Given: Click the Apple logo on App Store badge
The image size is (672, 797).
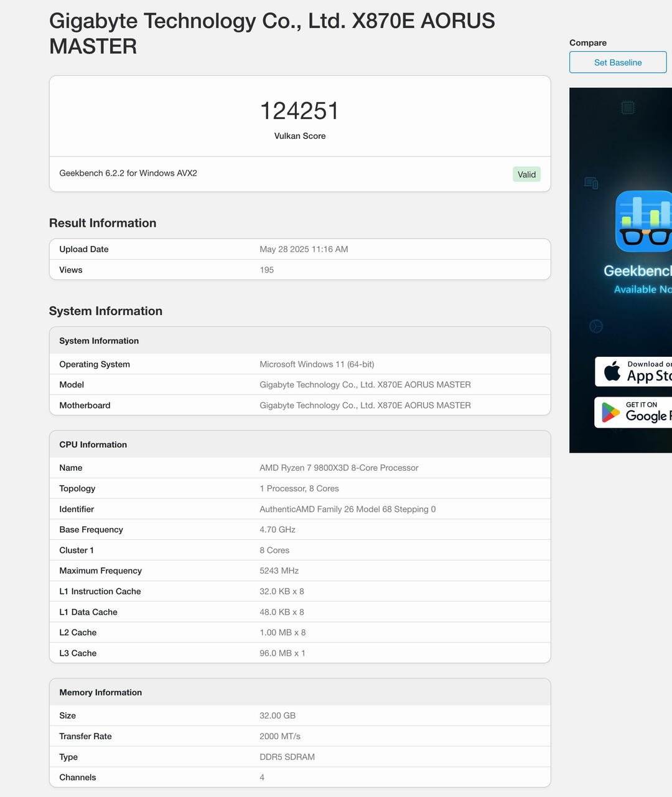Looking at the screenshot, I should [612, 371].
